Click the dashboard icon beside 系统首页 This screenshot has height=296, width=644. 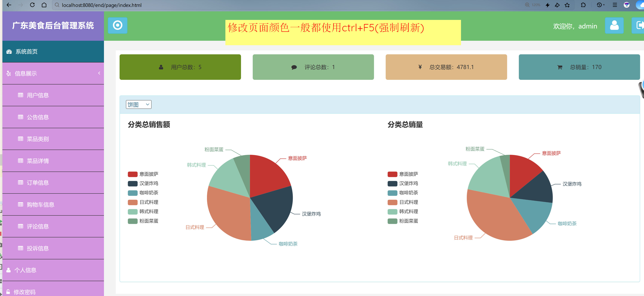click(9, 52)
